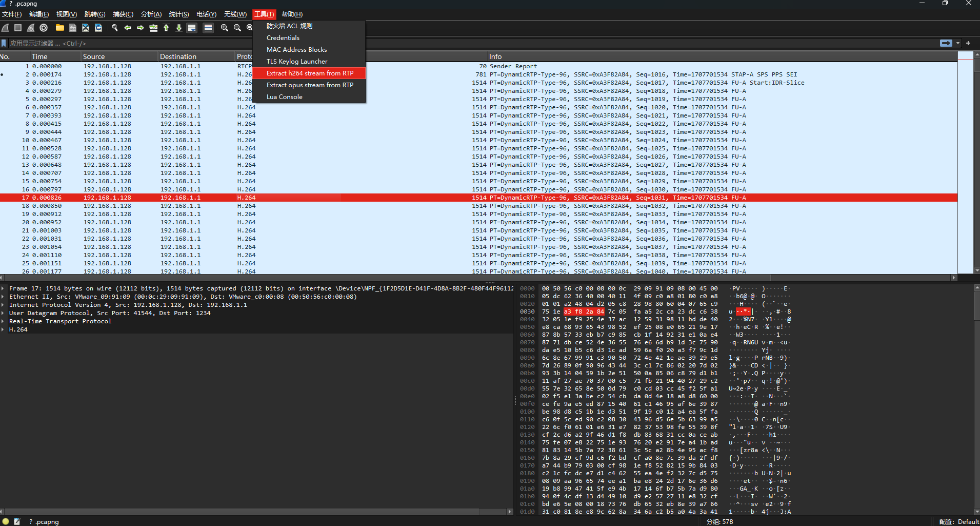This screenshot has height=526, width=980.
Task: Zoom in on main window text
Action: [x=225, y=28]
